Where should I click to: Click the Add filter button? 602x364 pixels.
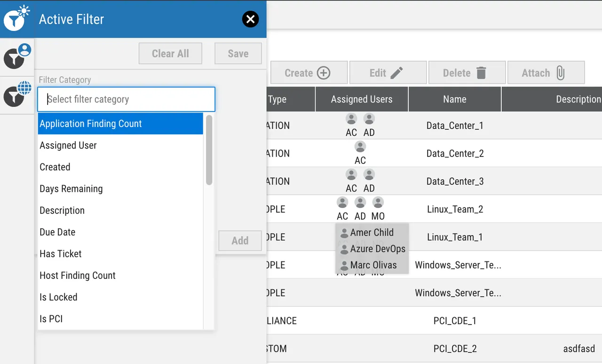click(240, 241)
